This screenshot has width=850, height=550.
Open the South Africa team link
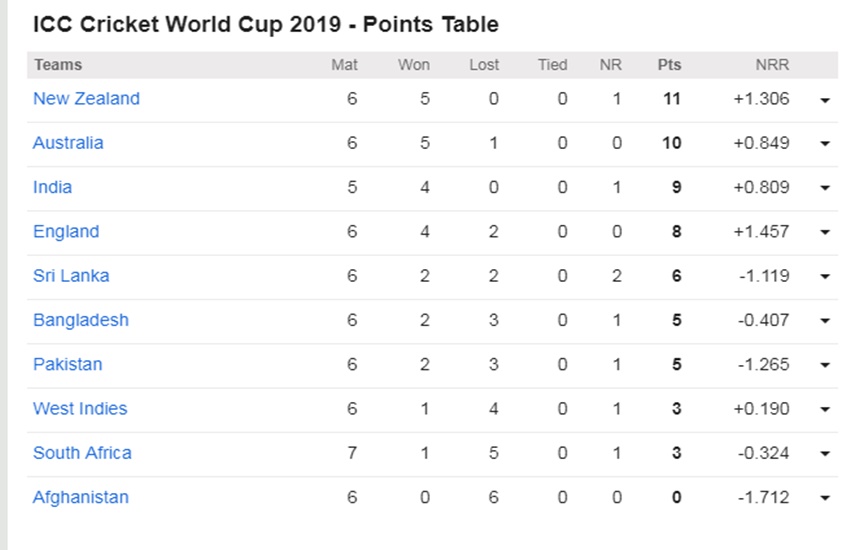point(82,453)
